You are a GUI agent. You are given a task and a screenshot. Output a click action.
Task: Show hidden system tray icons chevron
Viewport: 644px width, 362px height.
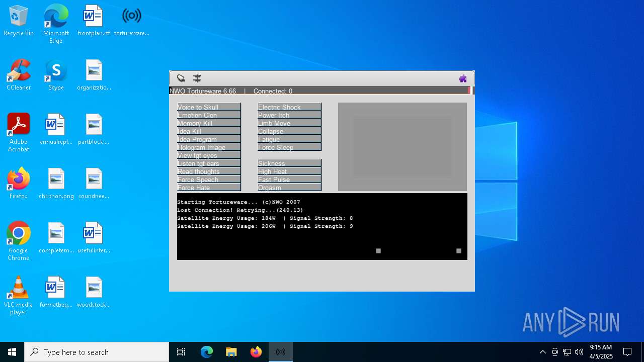542,352
